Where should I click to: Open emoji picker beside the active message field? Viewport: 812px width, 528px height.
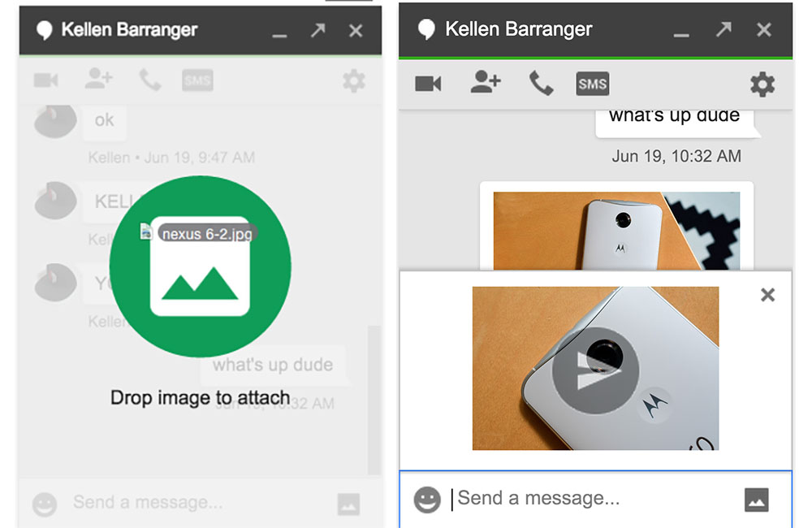tap(427, 499)
